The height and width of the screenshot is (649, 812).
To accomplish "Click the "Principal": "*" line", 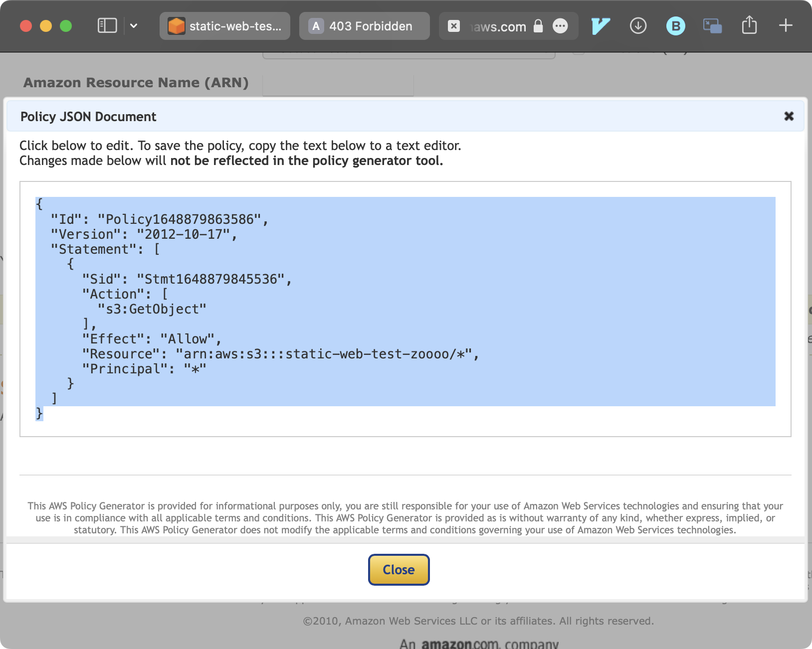I will tap(144, 369).
